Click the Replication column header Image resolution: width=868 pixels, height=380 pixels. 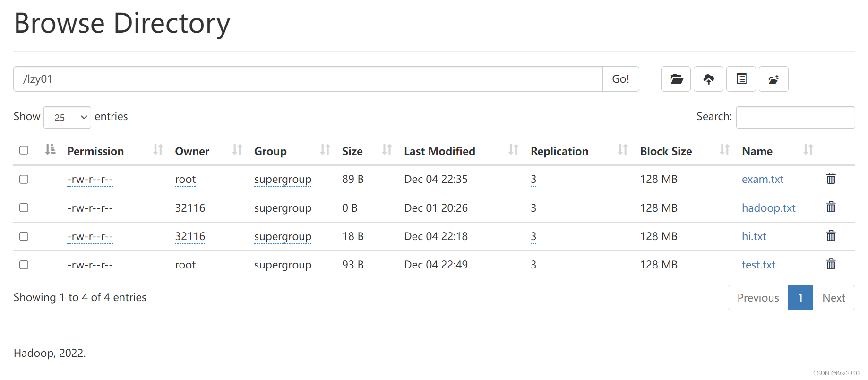click(x=559, y=151)
